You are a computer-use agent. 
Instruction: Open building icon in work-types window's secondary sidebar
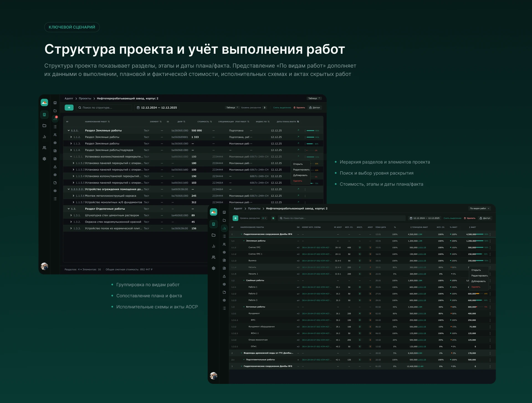point(224,212)
